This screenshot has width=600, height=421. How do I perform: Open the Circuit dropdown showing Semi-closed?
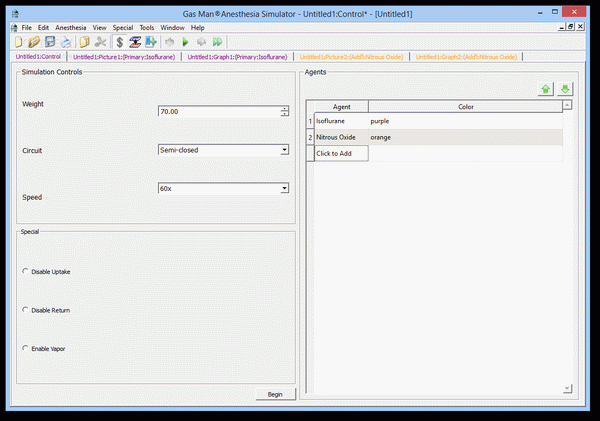point(284,150)
